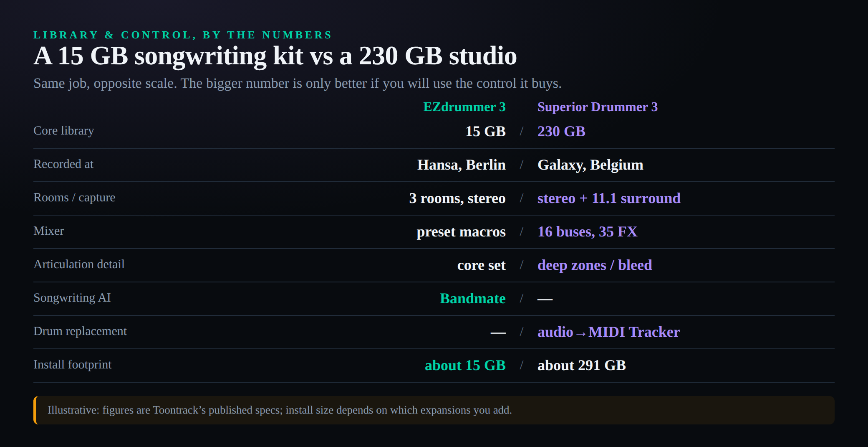868x447 pixels.
Task: Click the 'audio → MIDI Tracker' cell
Action: click(609, 332)
